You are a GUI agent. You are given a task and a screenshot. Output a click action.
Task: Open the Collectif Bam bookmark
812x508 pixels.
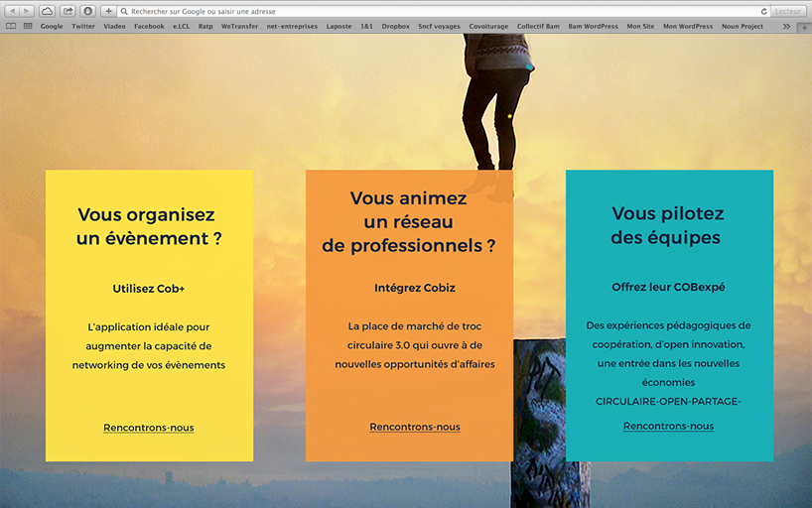point(538,27)
